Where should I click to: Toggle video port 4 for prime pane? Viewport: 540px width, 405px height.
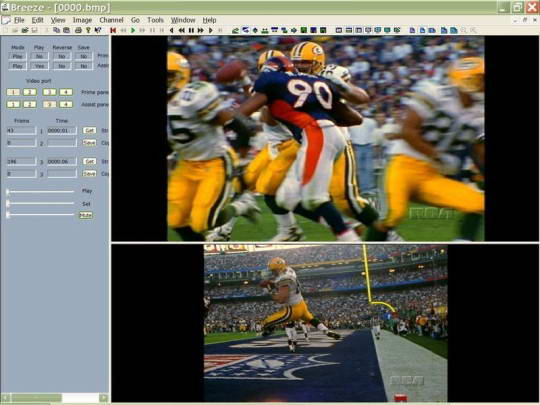click(66, 92)
